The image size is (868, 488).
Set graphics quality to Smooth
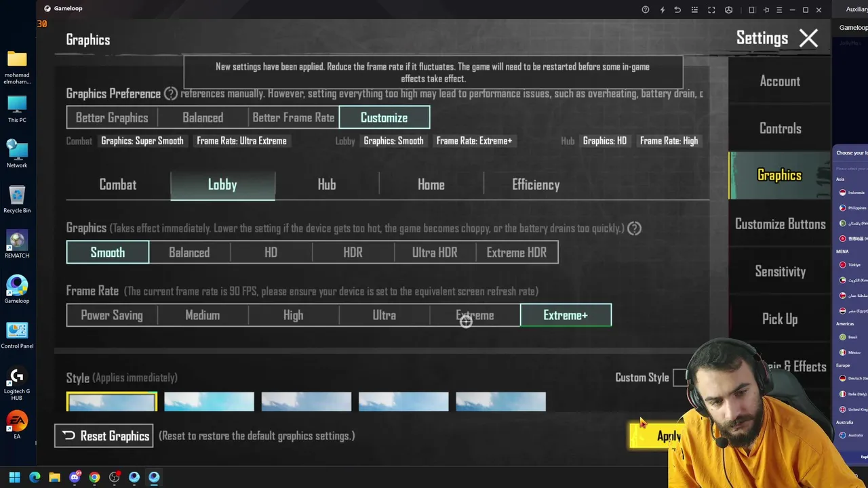click(x=108, y=252)
